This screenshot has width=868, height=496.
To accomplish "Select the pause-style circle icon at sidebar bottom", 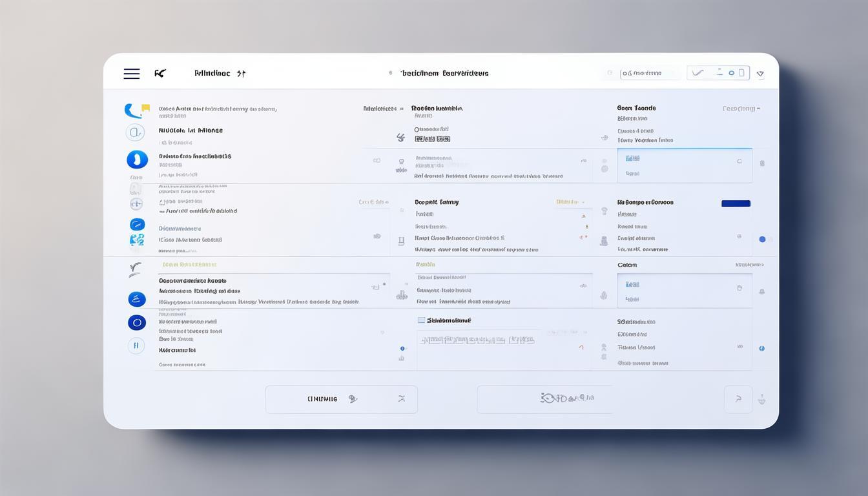I will [x=136, y=346].
